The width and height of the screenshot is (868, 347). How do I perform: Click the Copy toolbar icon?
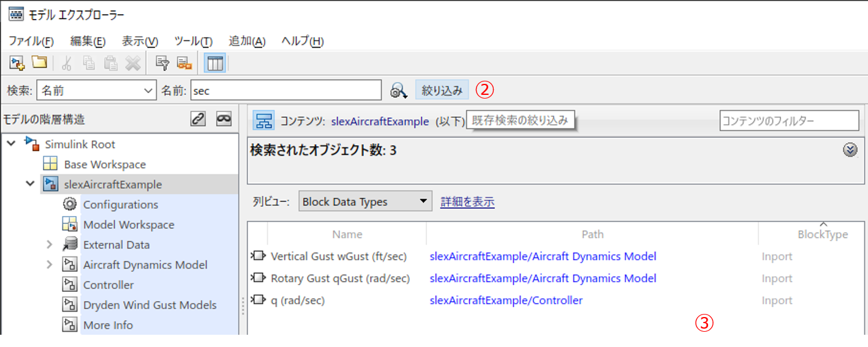[x=89, y=62]
